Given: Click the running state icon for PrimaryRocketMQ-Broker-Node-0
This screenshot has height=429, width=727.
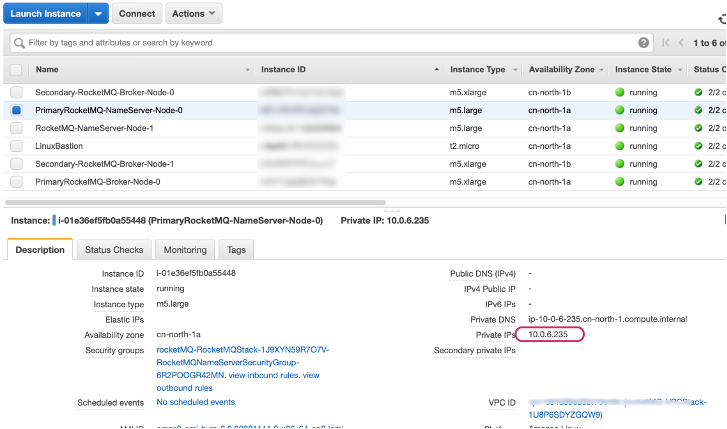Looking at the screenshot, I should point(619,182).
